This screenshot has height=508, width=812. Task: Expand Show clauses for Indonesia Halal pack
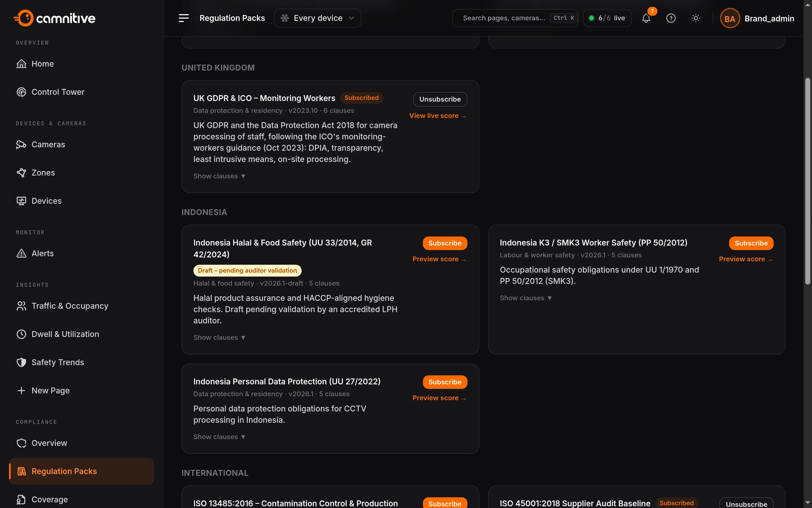[219, 337]
